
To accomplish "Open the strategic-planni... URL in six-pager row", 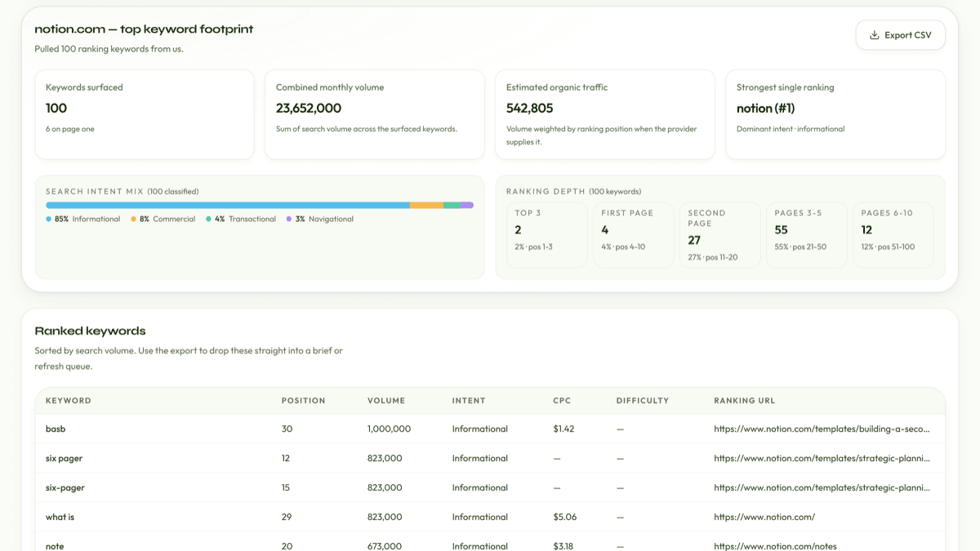I will click(822, 487).
